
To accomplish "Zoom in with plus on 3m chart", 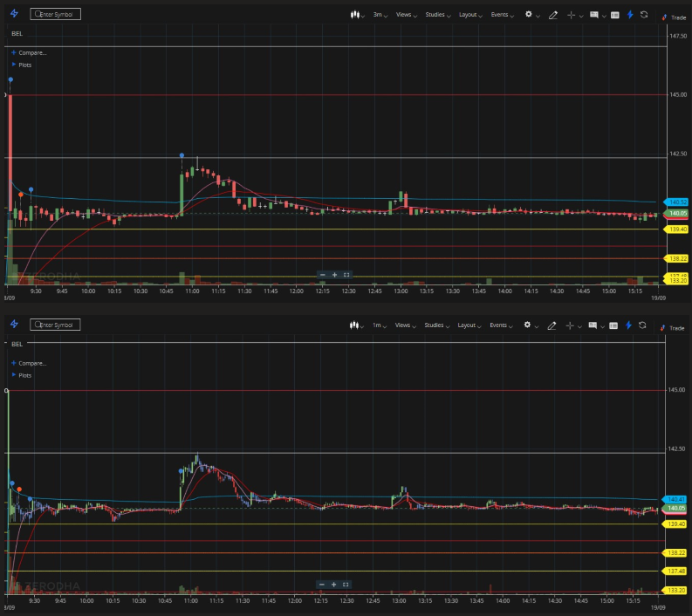I will pos(334,275).
